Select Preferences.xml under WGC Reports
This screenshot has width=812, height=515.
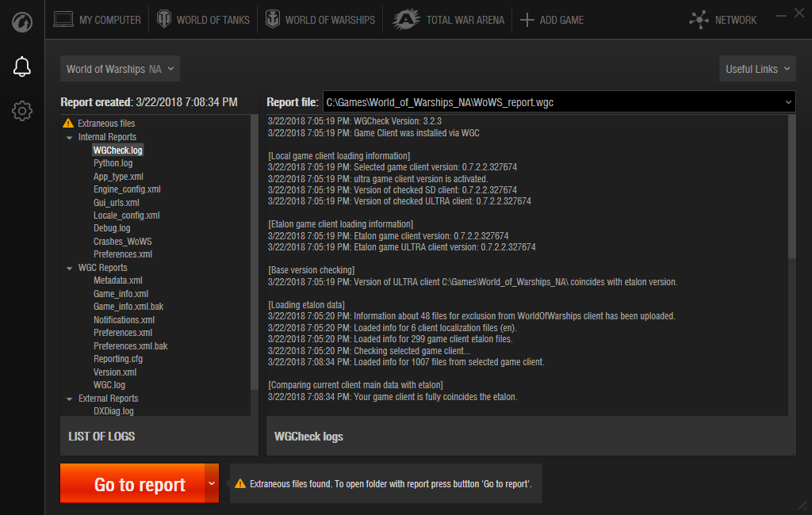coord(123,333)
